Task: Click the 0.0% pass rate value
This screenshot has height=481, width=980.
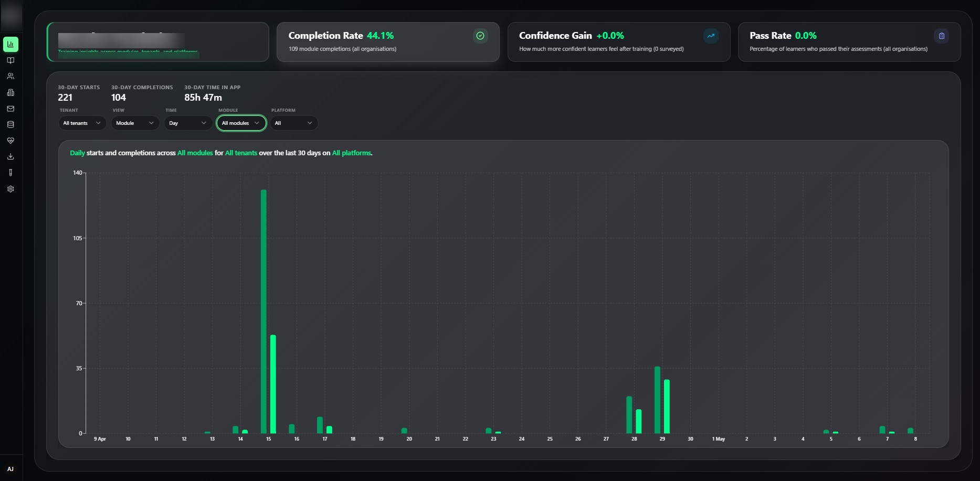Action: click(x=806, y=36)
